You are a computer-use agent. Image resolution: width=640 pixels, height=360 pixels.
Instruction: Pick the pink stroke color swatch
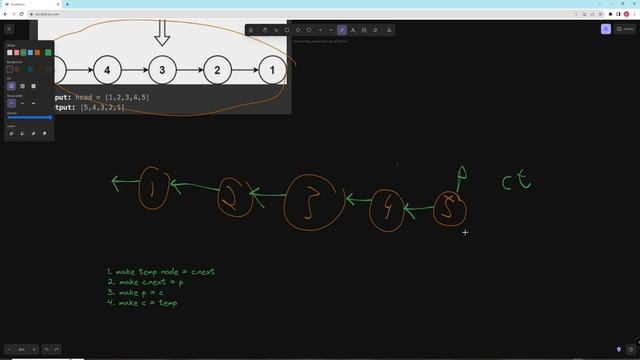tap(17, 53)
